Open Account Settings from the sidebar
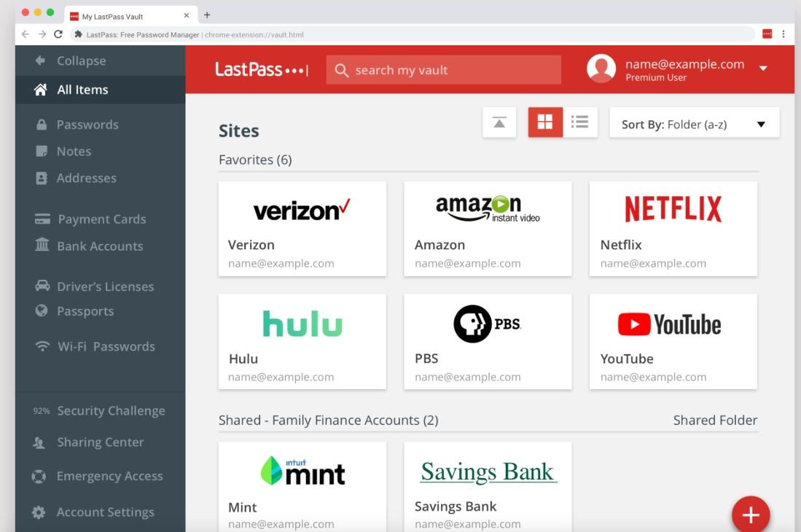This screenshot has width=801, height=532. (x=105, y=512)
